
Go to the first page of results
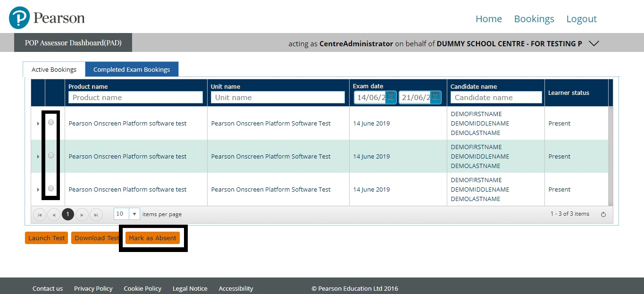point(40,214)
